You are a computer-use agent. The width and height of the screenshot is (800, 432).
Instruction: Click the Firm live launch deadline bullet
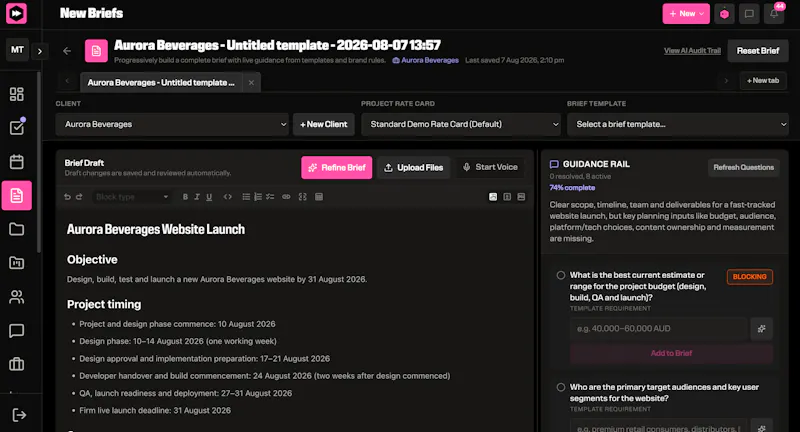pyautogui.click(x=155, y=411)
